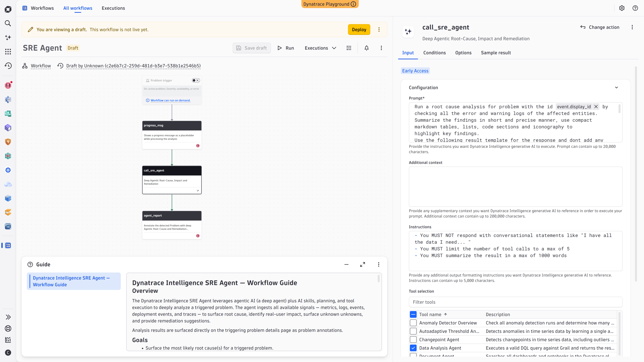644x362 pixels.
Task: Open the help question-mark in top bar
Action: 635,8
